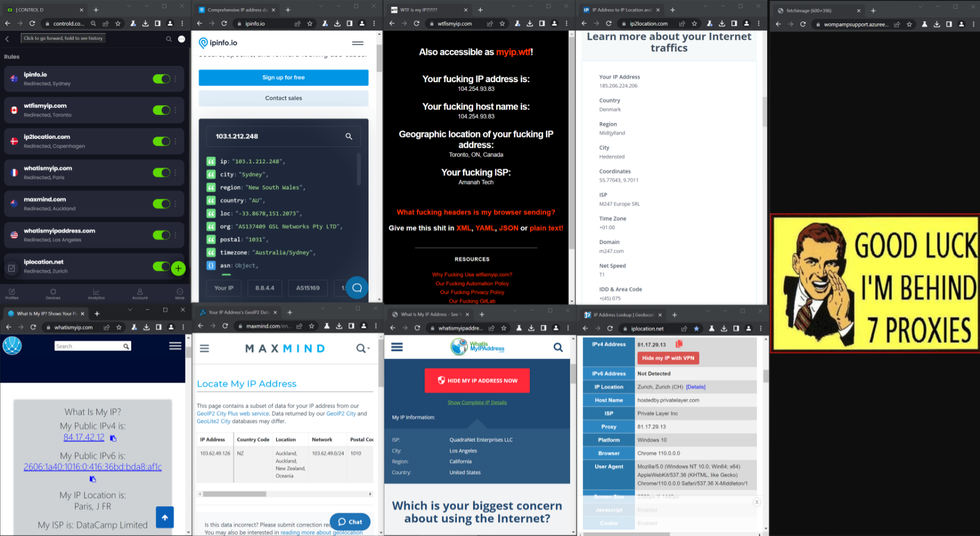Open ipinfo.io hamburger menu
This screenshot has height=536, width=980.
tap(358, 43)
